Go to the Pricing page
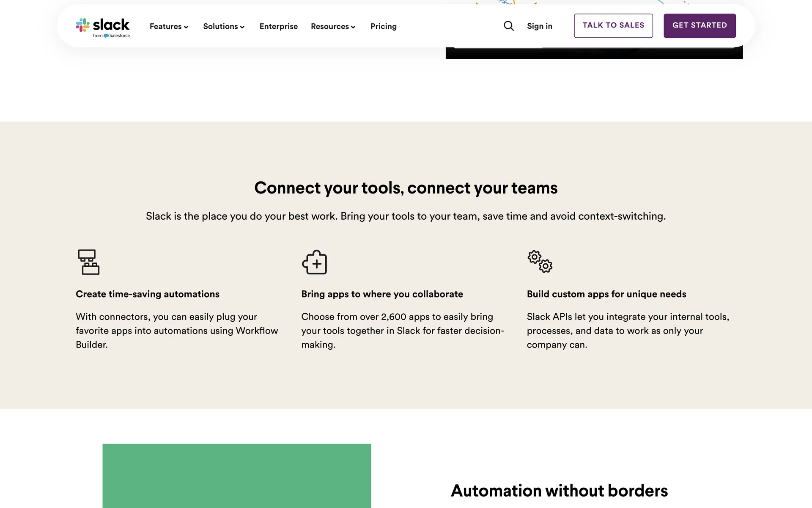The image size is (812, 508). click(383, 26)
